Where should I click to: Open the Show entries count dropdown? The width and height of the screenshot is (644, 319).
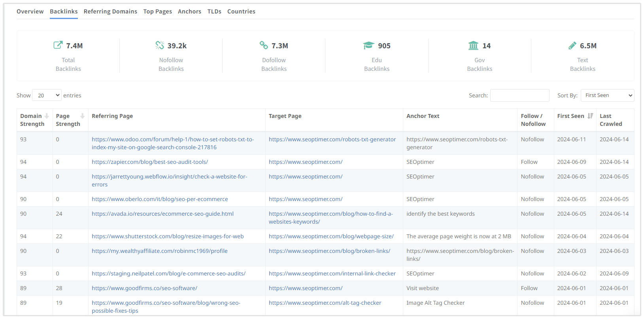point(47,95)
